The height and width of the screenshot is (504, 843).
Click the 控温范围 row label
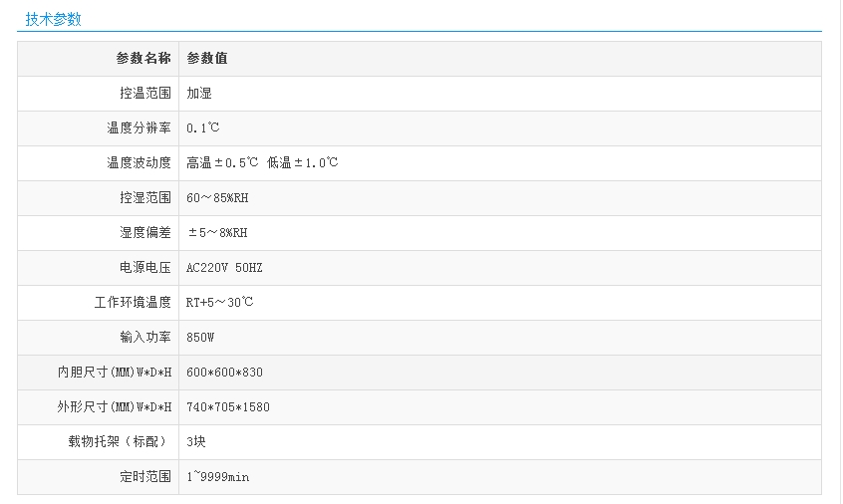pyautogui.click(x=145, y=94)
